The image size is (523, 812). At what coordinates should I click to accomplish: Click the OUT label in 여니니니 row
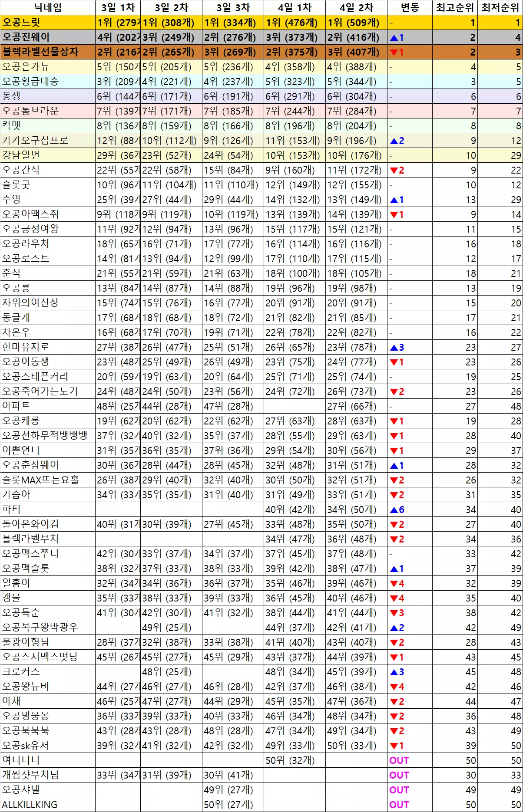399,760
